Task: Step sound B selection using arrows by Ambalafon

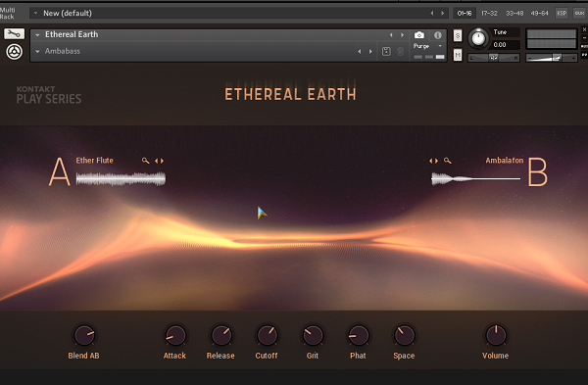Action: point(433,161)
